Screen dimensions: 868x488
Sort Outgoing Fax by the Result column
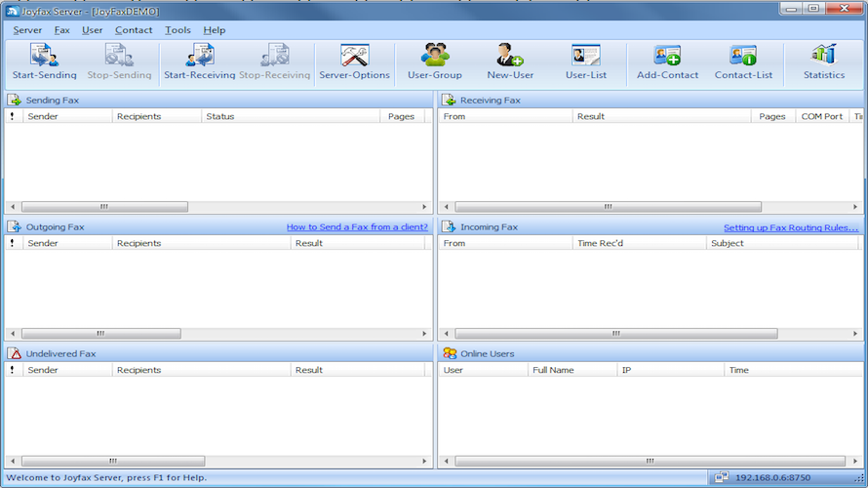click(358, 243)
